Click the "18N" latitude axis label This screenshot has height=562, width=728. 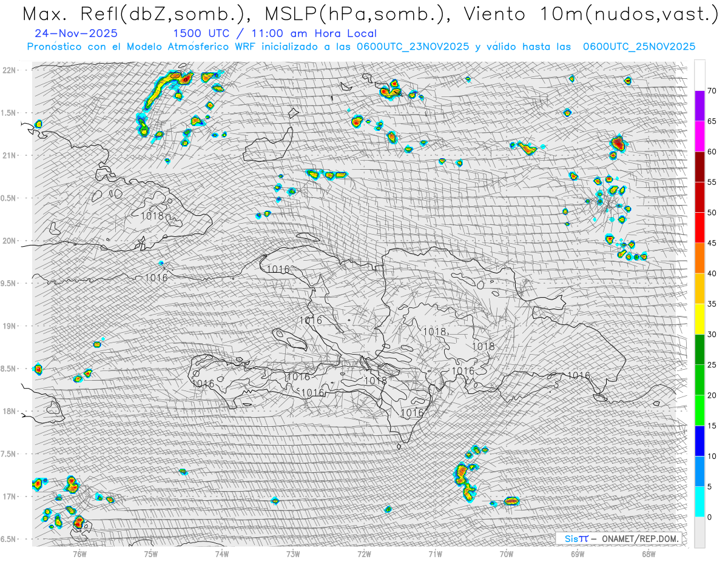9,411
